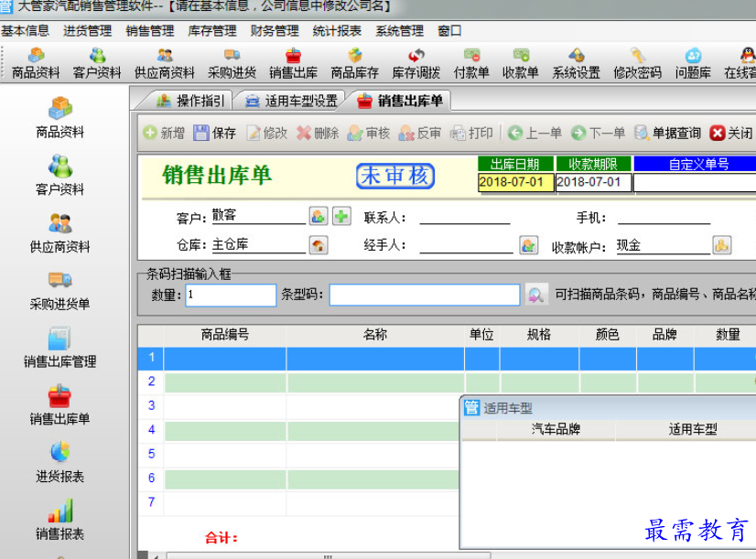Open 商品库存 toolbar icon
Viewport: 756px width, 559px height.
pos(355,64)
